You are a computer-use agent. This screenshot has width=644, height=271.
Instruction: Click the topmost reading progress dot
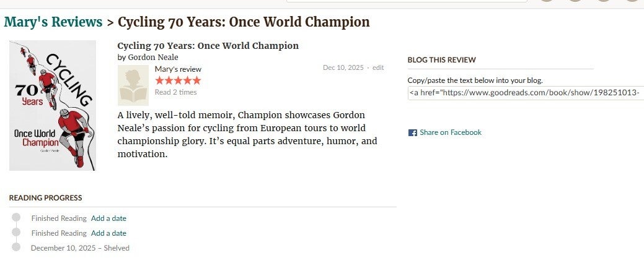pos(17,217)
